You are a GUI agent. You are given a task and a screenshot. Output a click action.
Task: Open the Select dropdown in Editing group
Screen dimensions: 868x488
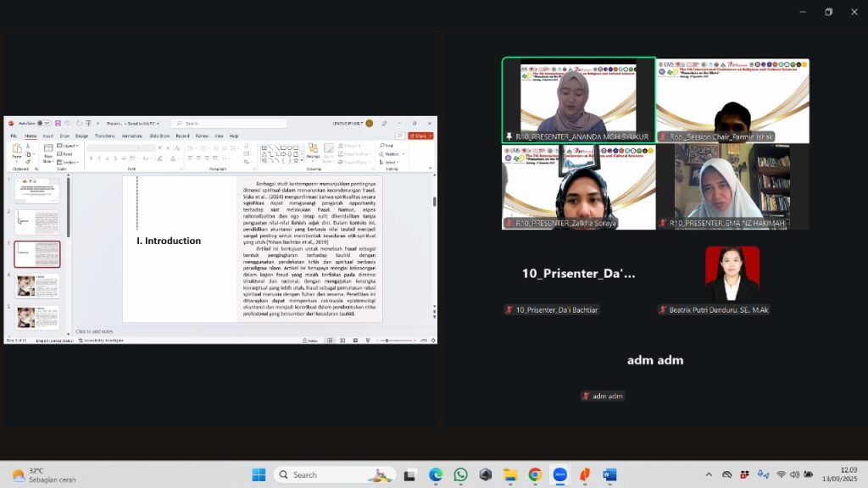[391, 162]
